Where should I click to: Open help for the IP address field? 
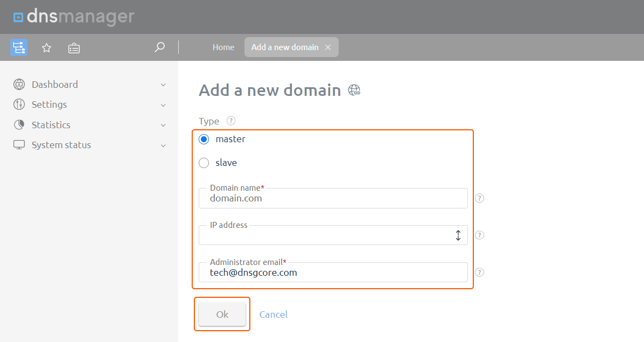pyautogui.click(x=479, y=235)
